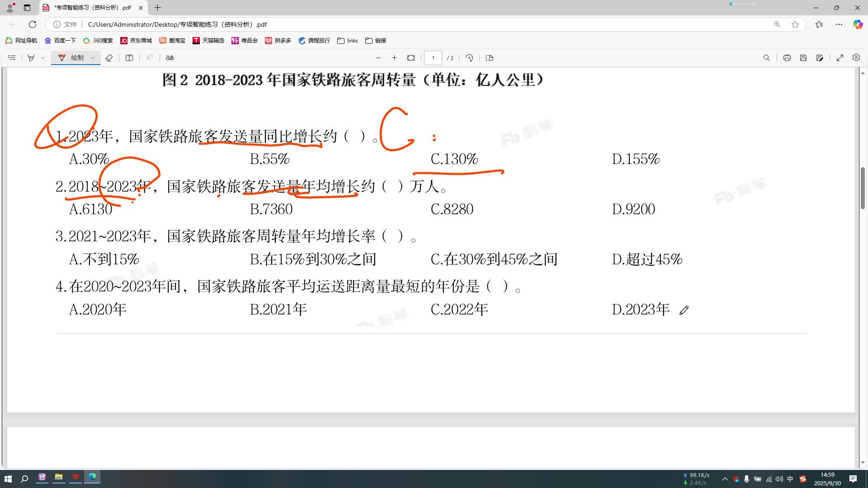Open the 京东商城 bookmark
This screenshot has width=868, height=488.
pyautogui.click(x=136, y=41)
